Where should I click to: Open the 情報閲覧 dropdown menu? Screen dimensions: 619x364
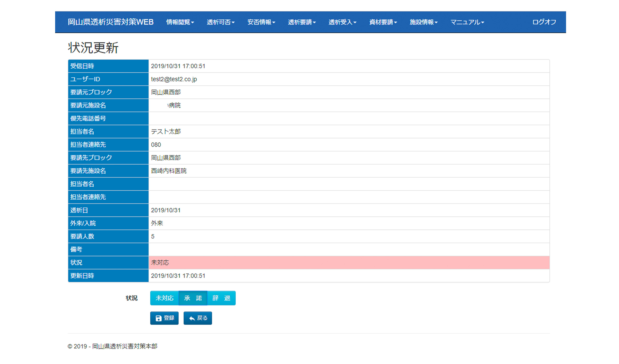click(x=180, y=22)
